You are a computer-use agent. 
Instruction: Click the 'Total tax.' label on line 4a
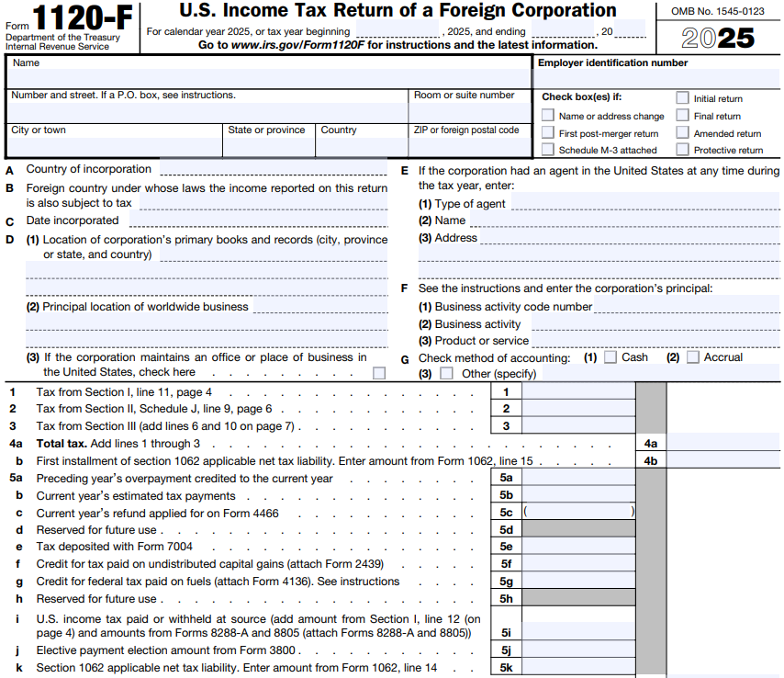point(62,444)
